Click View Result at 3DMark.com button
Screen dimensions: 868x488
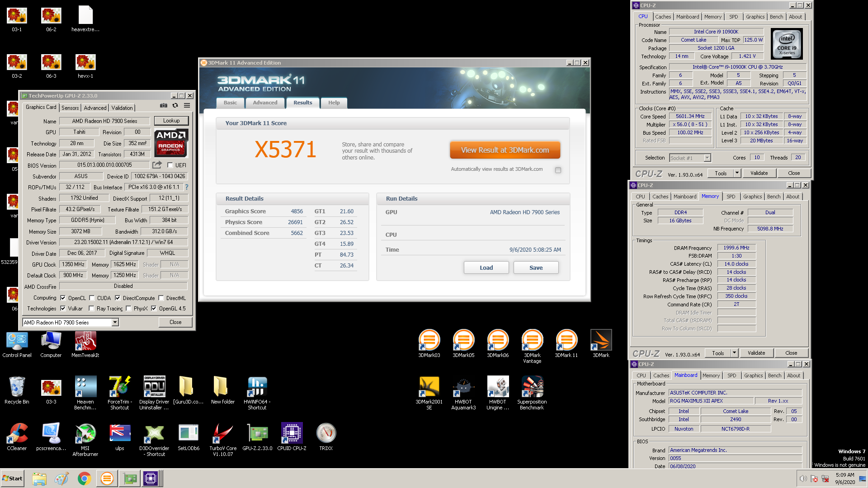[505, 150]
